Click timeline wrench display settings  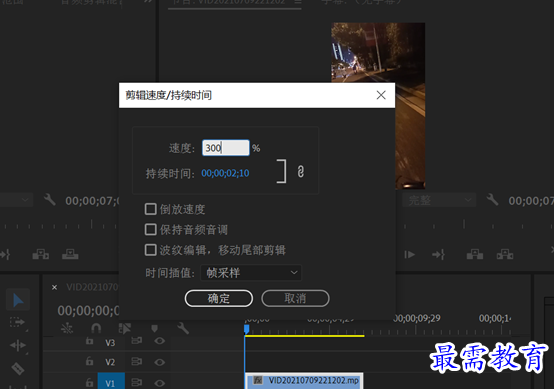pos(183,328)
